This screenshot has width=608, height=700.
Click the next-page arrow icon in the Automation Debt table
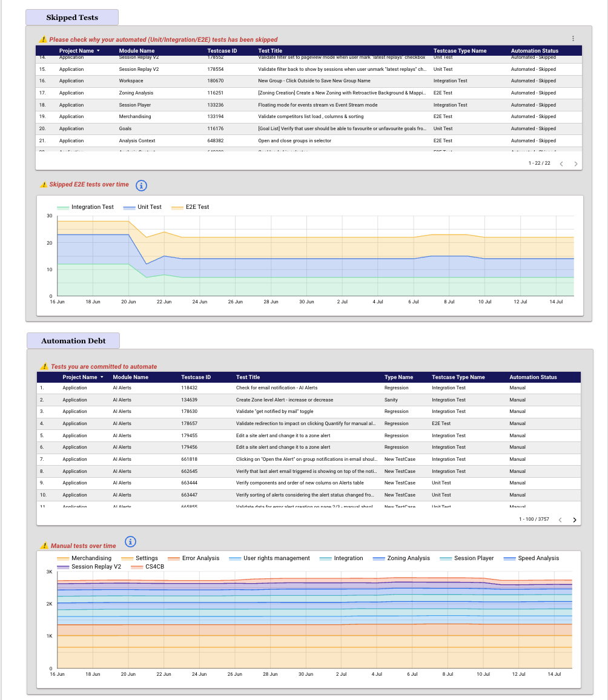pos(574,519)
